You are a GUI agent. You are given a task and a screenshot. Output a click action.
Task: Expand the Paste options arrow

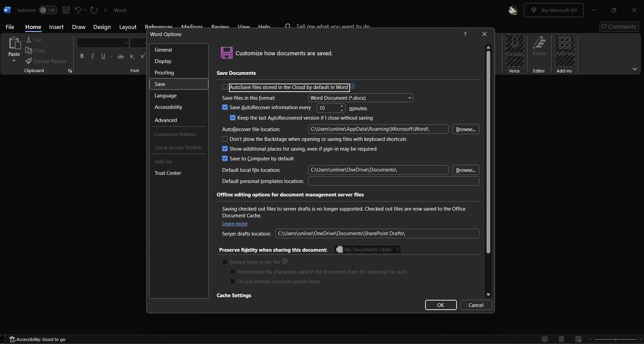(14, 61)
